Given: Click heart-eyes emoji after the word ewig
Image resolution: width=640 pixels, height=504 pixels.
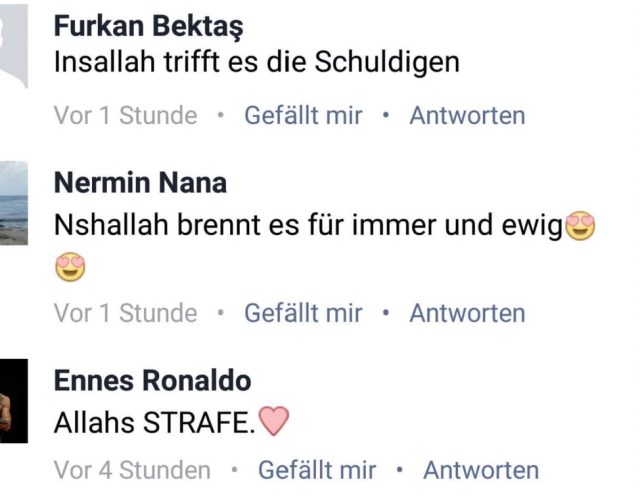Looking at the screenshot, I should 580,227.
